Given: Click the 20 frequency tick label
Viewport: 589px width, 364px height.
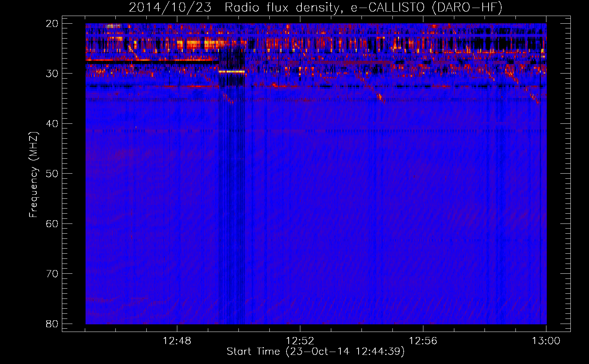Looking at the screenshot, I should (x=52, y=23).
